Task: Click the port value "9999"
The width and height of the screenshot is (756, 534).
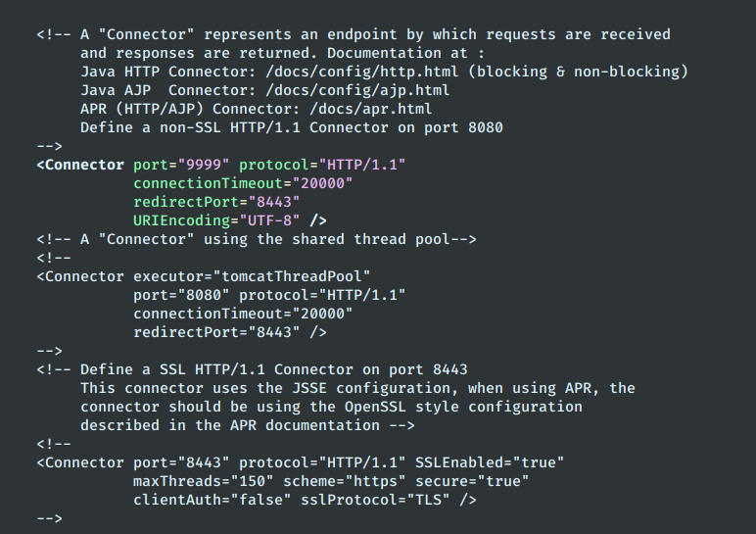Action: pyautogui.click(x=204, y=165)
